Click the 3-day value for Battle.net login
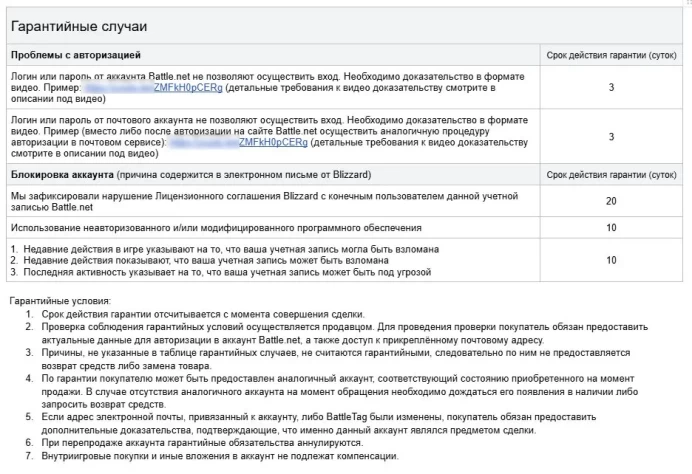692x474 pixels. click(611, 87)
